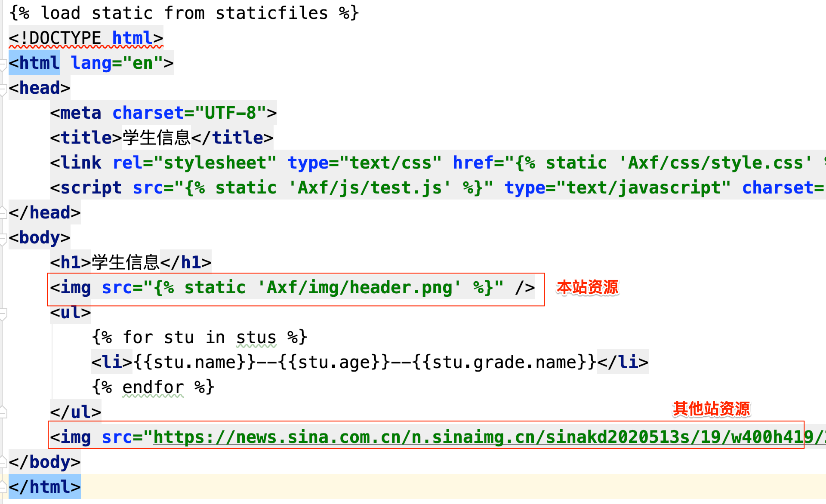Click the red 本站资源 annotation label
826x504 pixels.
tap(587, 287)
